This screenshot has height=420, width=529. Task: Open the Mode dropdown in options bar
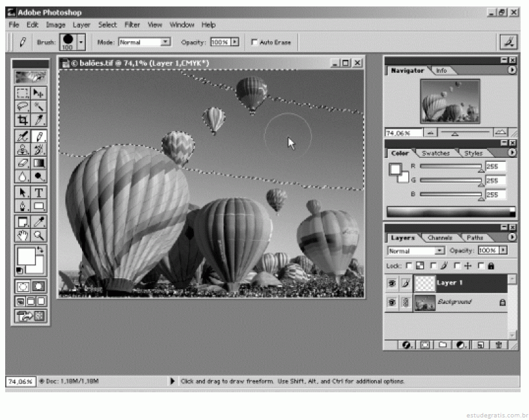click(x=165, y=42)
